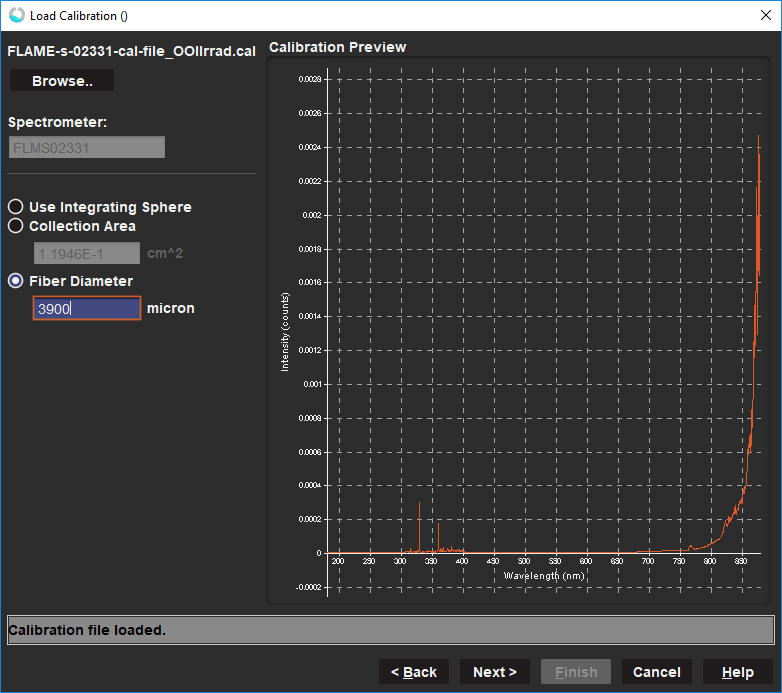
Task: Proceed with the Next > button
Action: click(495, 672)
